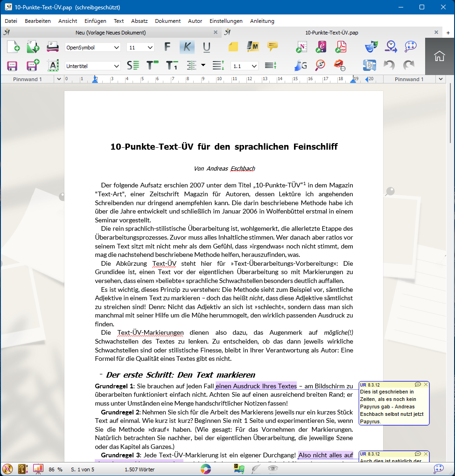The height and width of the screenshot is (476, 455).
Task: Export as e-book with the e icon
Action: [321, 47]
